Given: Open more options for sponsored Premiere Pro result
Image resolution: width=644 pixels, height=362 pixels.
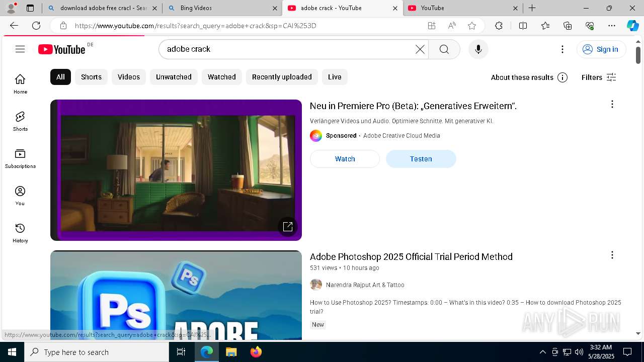Looking at the screenshot, I should click(612, 104).
